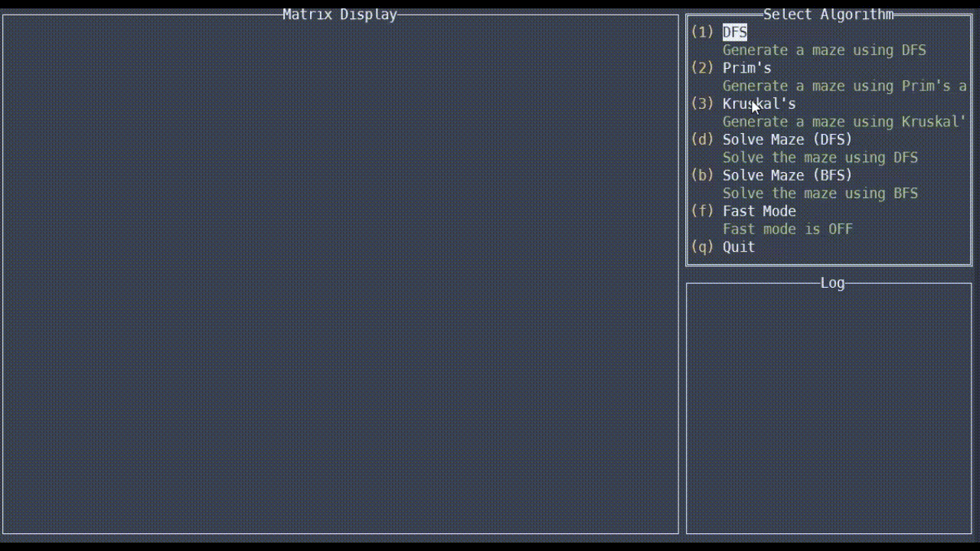980x551 pixels.
Task: Click the (1) shortcut label
Action: [702, 32]
